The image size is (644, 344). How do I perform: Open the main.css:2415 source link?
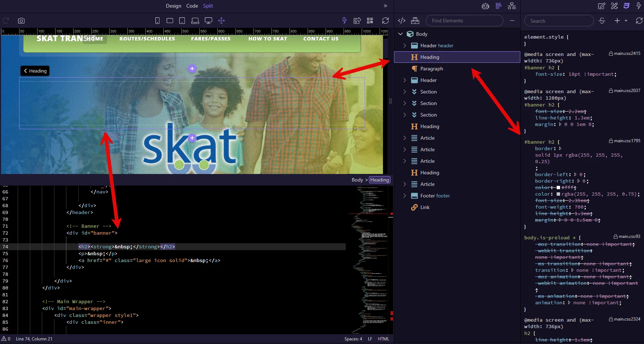(x=625, y=53)
